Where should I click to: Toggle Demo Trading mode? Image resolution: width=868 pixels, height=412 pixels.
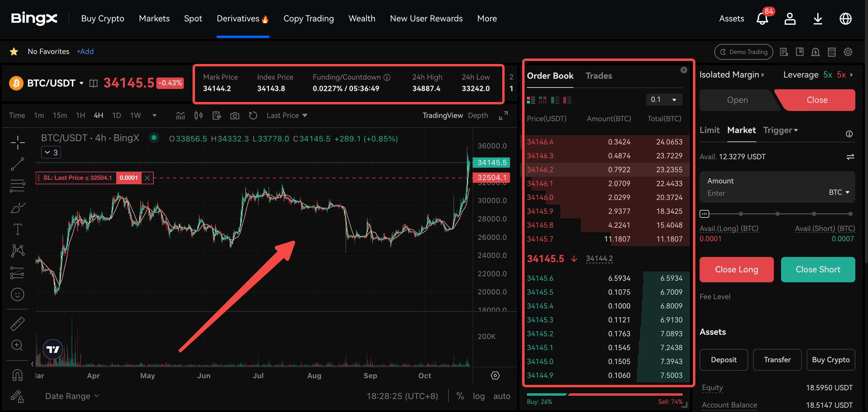click(x=743, y=52)
